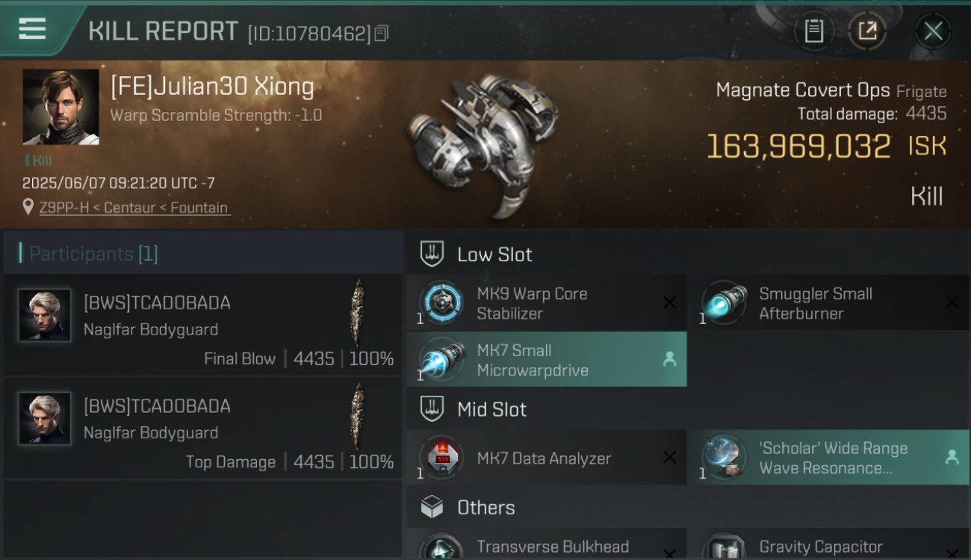Select the Smuggler Small Afterburner icon
This screenshot has height=560, width=971.
tap(723, 303)
